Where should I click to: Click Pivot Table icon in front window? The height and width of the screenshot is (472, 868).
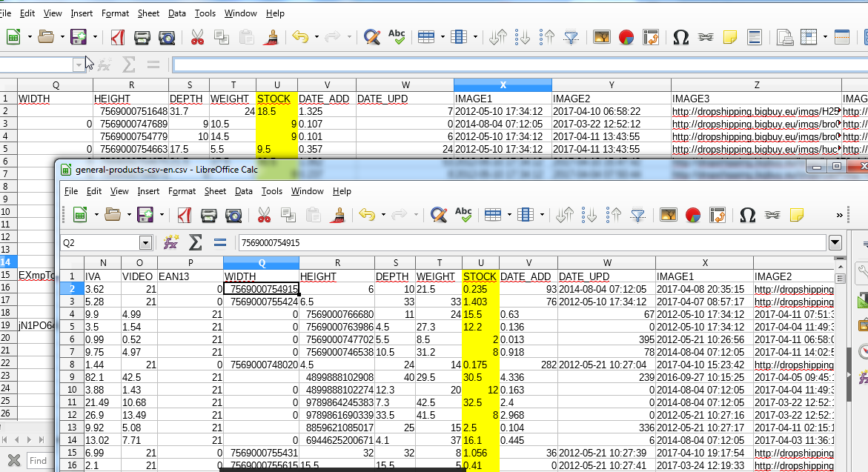pos(718,215)
